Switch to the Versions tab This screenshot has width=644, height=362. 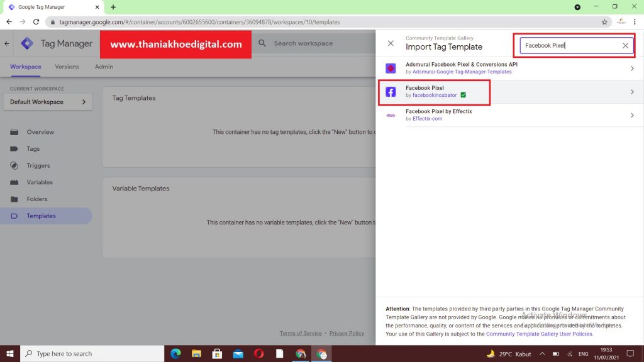(x=67, y=67)
